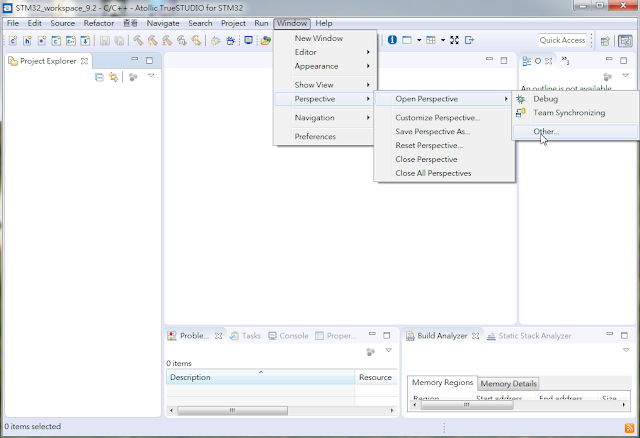The height and width of the screenshot is (438, 640).
Task: Click the Build Analyzer horizontal scrollbar thumb
Action: [x=467, y=405]
